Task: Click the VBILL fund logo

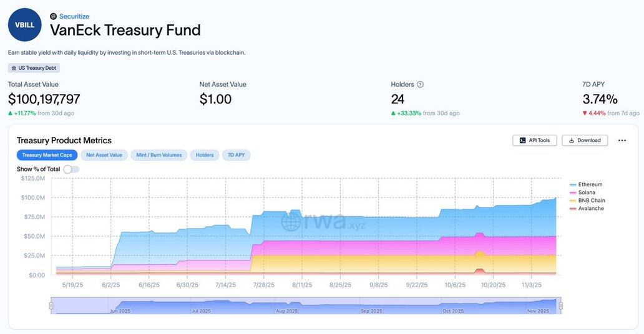Action: point(25,25)
